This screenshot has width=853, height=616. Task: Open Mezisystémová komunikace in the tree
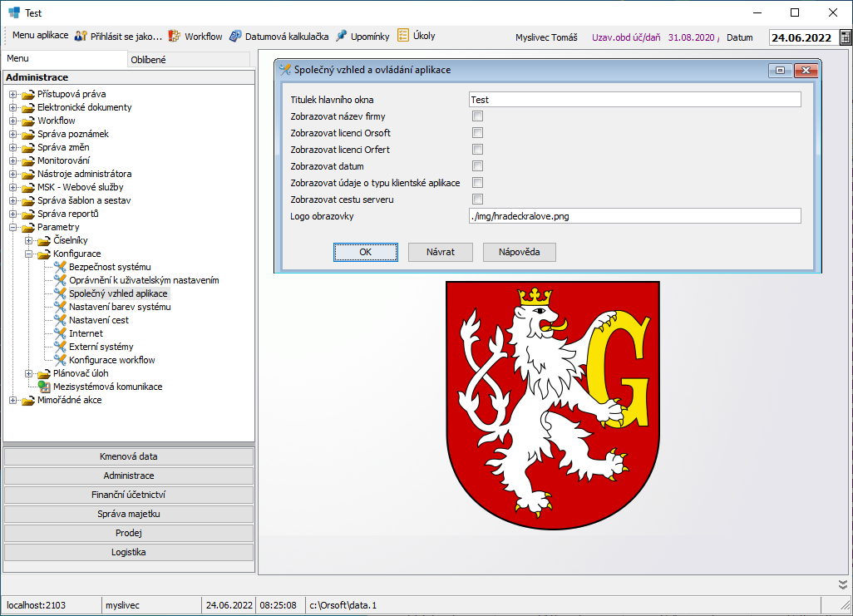click(107, 387)
